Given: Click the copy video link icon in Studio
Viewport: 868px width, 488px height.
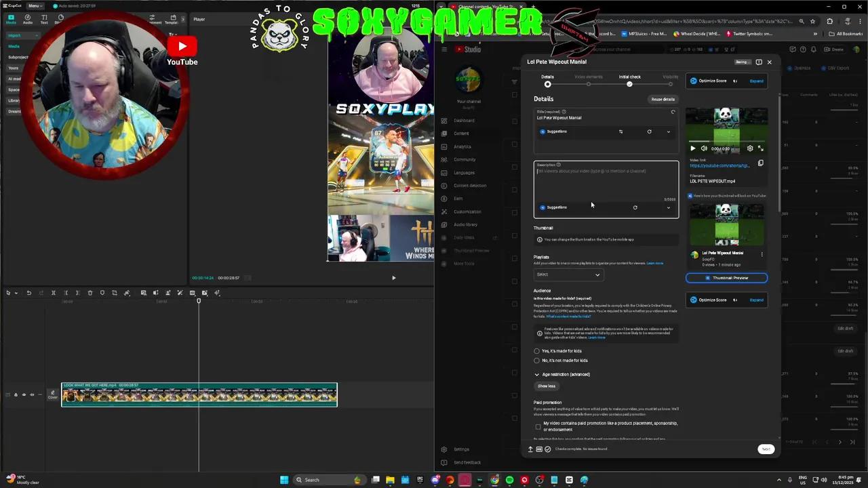Looking at the screenshot, I should coord(760,163).
